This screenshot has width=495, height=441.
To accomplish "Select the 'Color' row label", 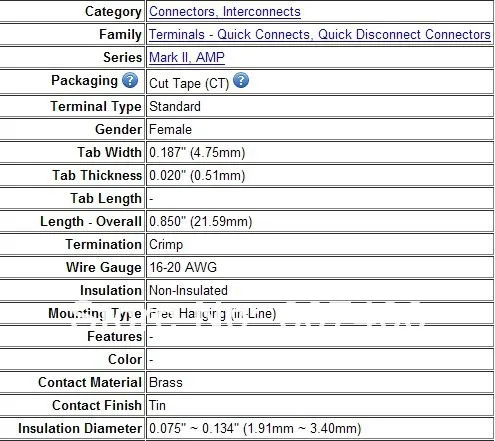I will click(125, 360).
